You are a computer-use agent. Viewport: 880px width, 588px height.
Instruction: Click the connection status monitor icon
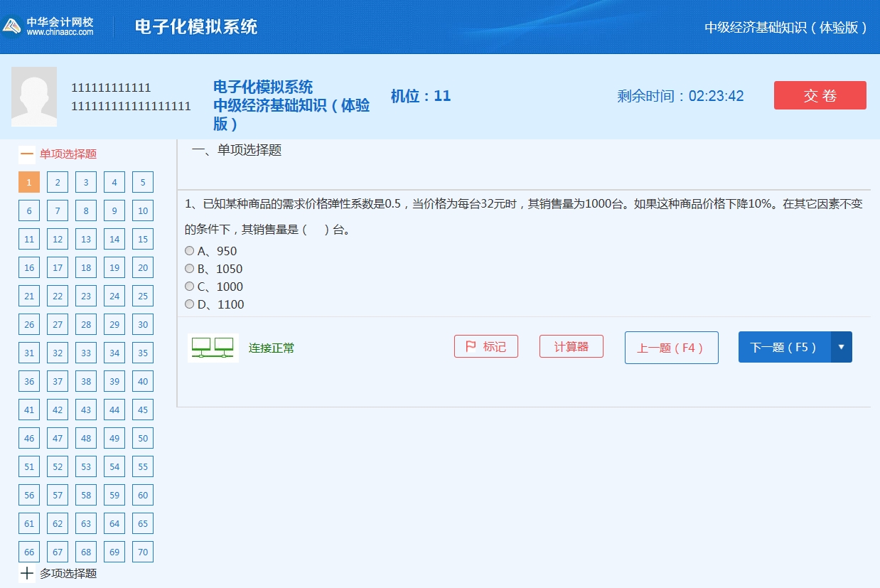coord(213,347)
